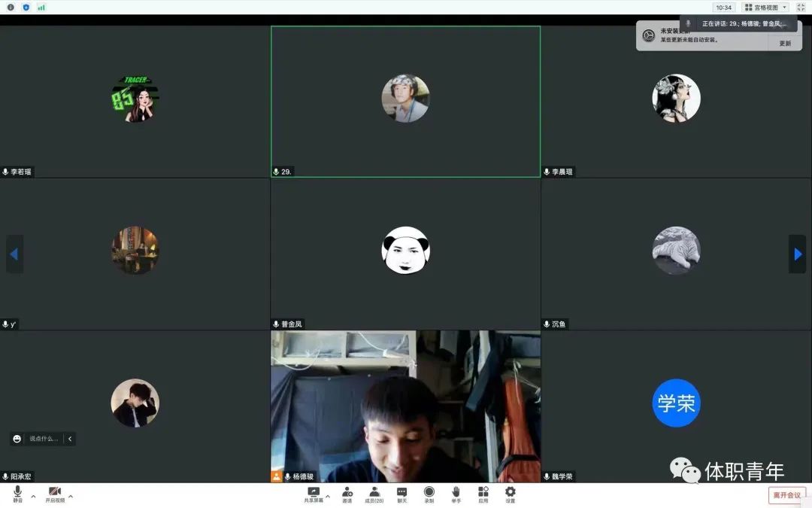
Task: Expand audio options arrow beside 静音
Action: 33,496
